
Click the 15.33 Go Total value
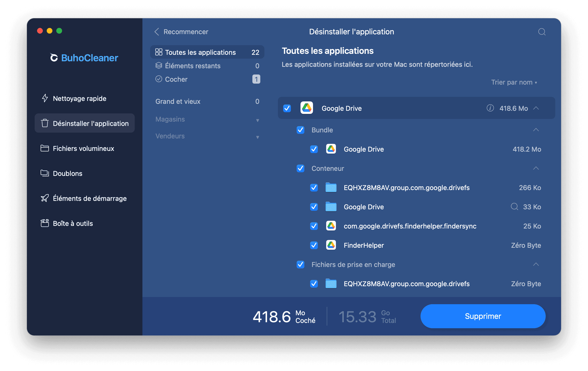pyautogui.click(x=367, y=317)
